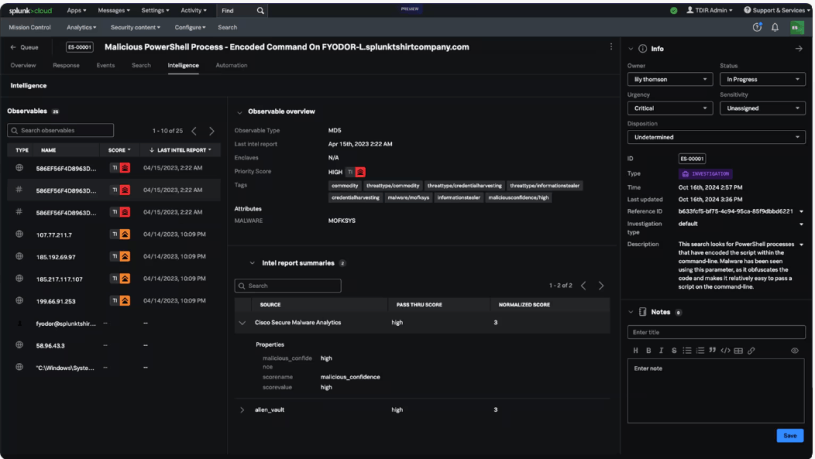Open the three-dot menu beside the investigation title
This screenshot has width=815, height=459.
(611, 47)
